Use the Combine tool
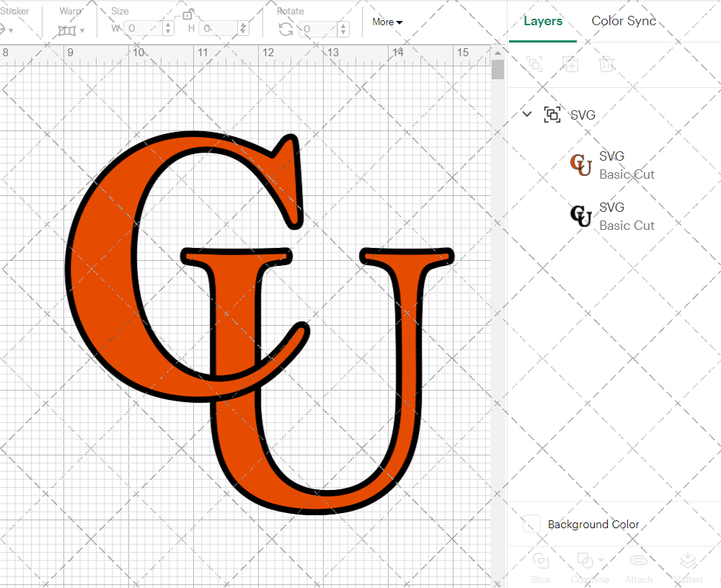The height and width of the screenshot is (588, 721). click(585, 560)
